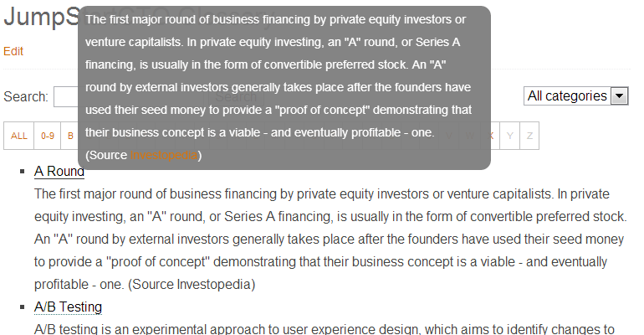This screenshot has width=644, height=335.
Task: Select the 0-9 glossary filter
Action: pyautogui.click(x=48, y=136)
